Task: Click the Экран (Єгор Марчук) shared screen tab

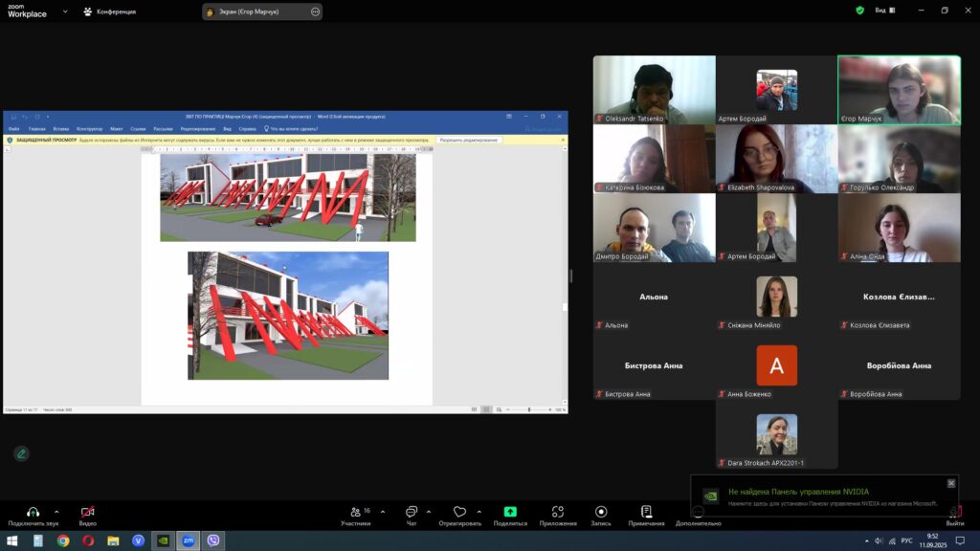Action: 262,11
